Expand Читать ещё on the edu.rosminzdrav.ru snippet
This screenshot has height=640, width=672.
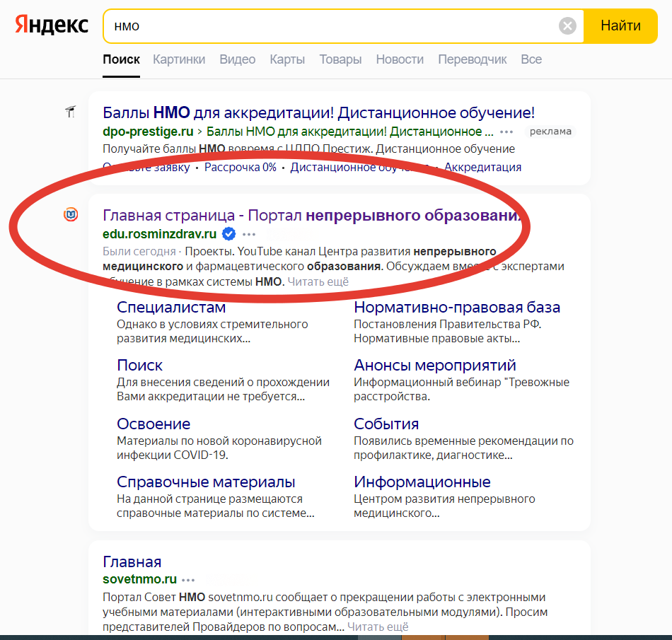[x=320, y=281]
